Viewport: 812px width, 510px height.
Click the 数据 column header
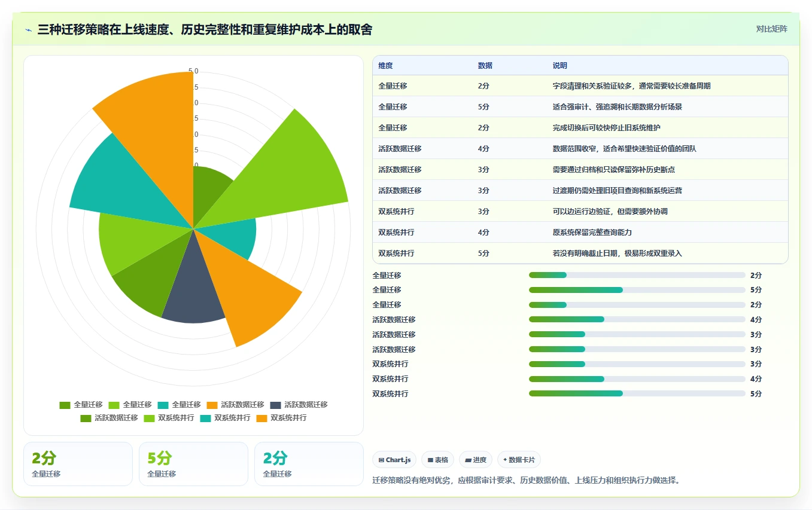click(x=485, y=65)
